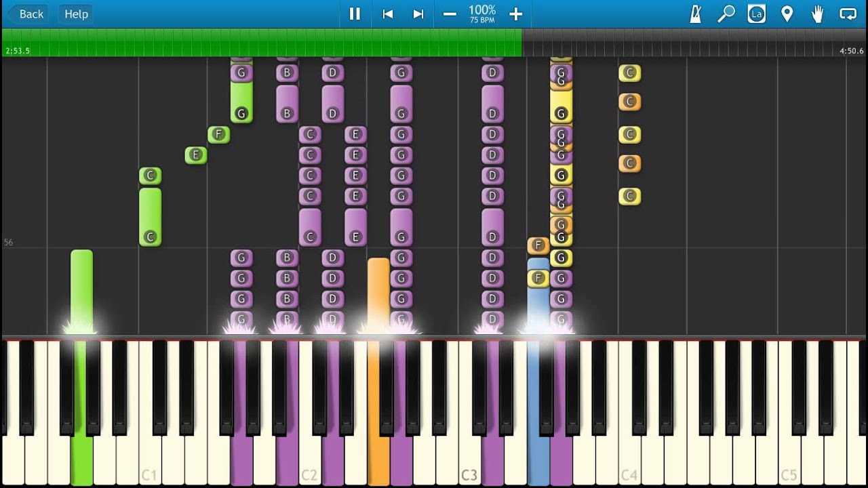The width and height of the screenshot is (868, 488).
Task: Click the 100% 75 BPM speed display
Action: point(482,14)
